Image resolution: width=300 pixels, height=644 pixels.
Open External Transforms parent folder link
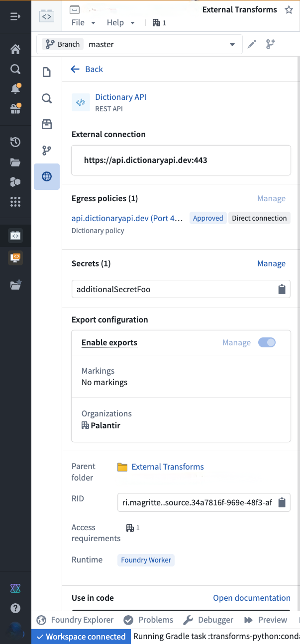[168, 467]
